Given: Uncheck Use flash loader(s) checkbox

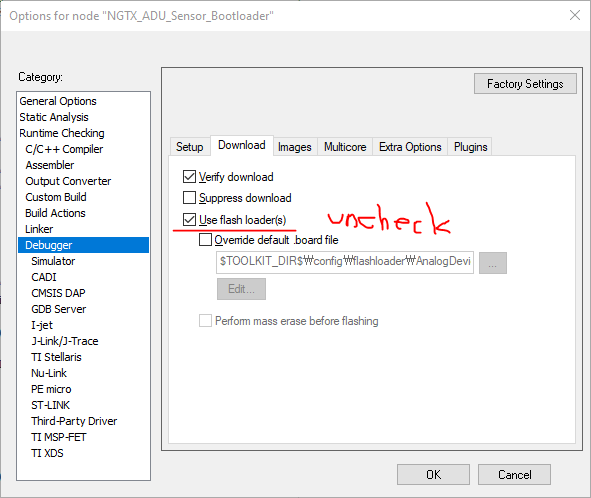Looking at the screenshot, I should [189, 219].
